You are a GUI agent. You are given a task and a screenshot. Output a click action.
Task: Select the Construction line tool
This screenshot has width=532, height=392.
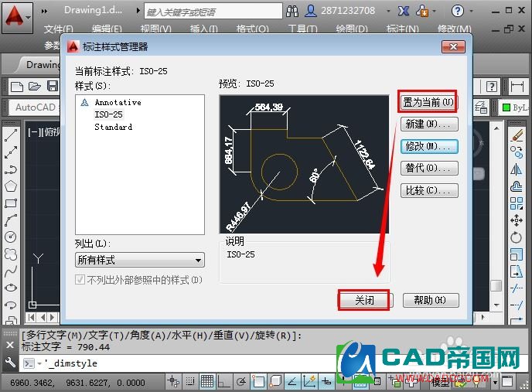[11, 152]
